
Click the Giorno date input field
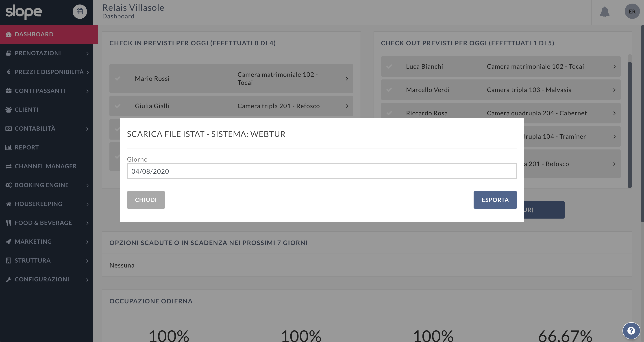pyautogui.click(x=322, y=171)
